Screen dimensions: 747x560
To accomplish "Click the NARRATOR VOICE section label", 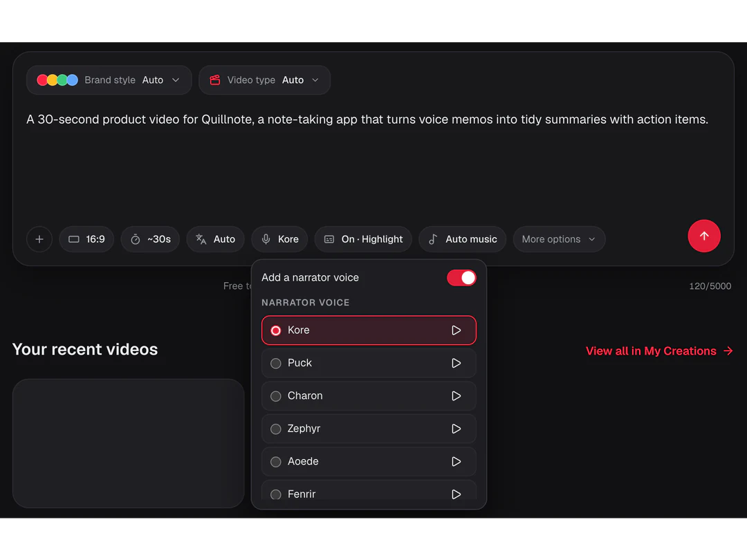I will click(306, 303).
